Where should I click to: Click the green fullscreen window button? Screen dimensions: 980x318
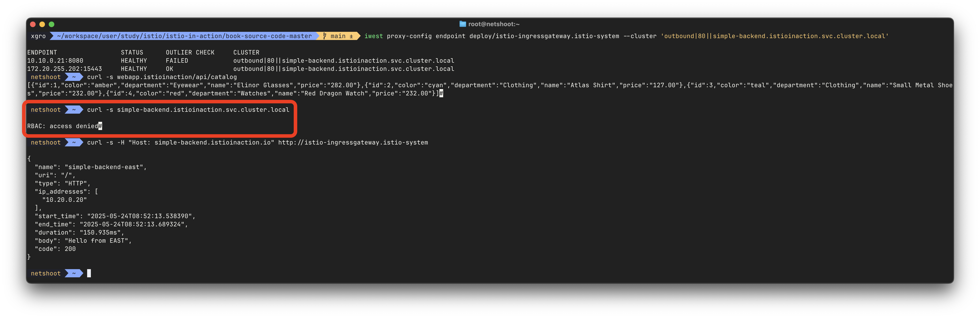[52, 24]
